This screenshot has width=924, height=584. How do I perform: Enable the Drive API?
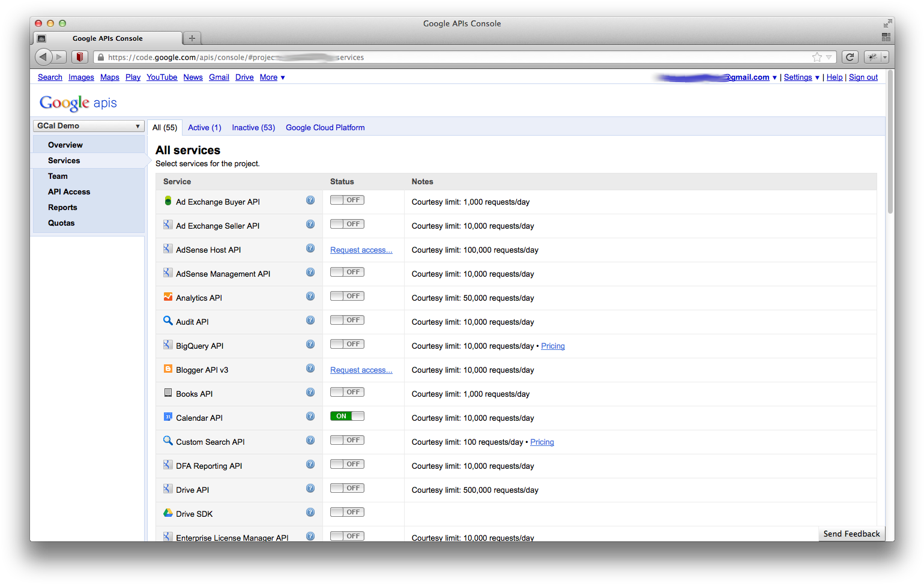(x=347, y=488)
